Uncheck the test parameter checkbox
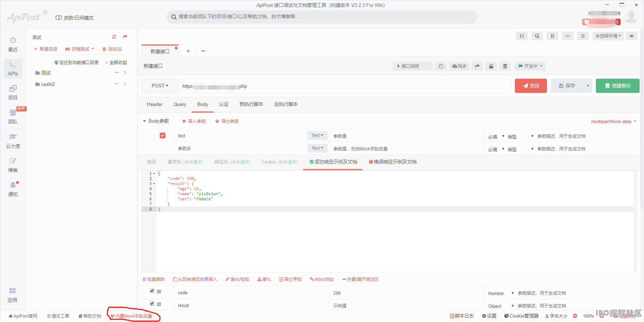 pyautogui.click(x=163, y=136)
